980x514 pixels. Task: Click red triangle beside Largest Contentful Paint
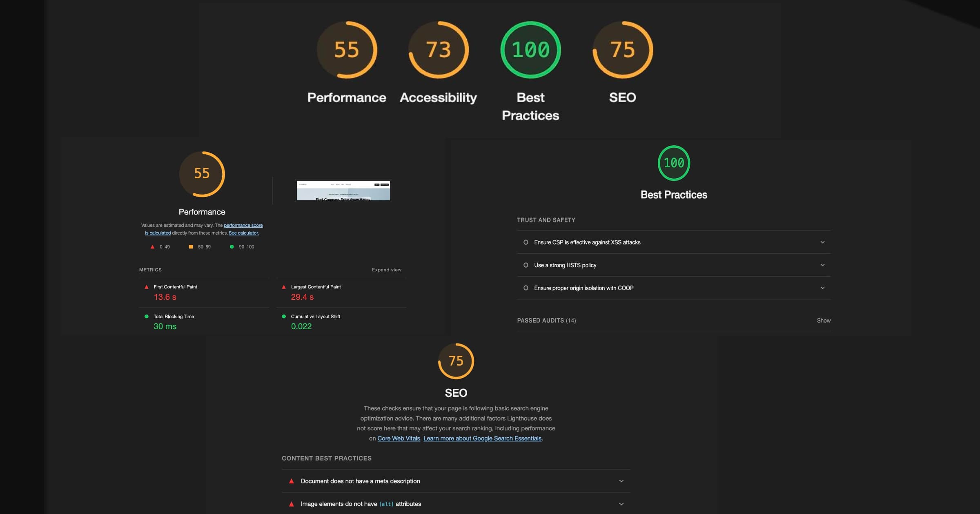click(284, 287)
